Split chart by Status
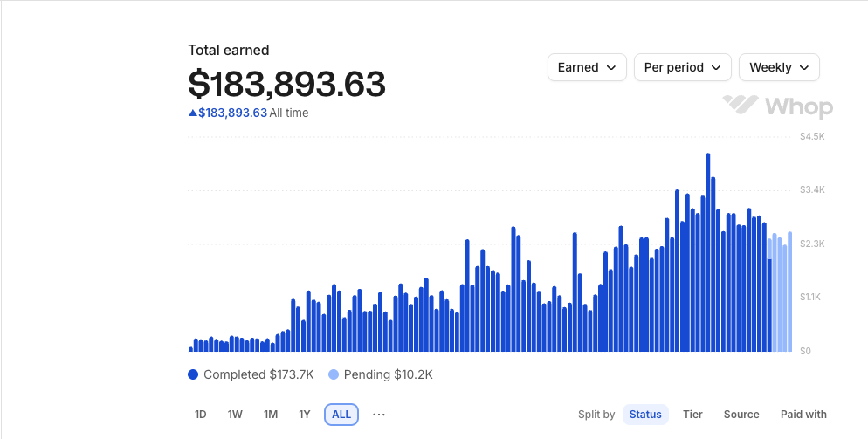Screen dimensions: 868x439 coord(645,414)
